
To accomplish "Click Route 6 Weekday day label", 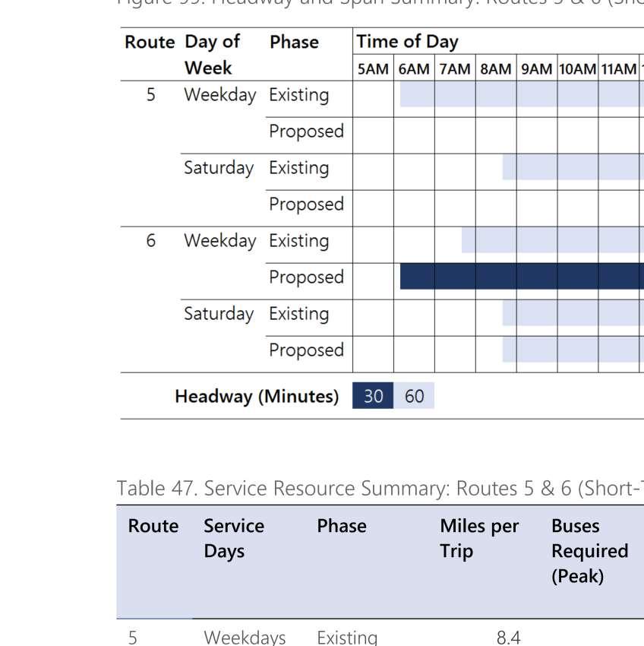I will point(219,241).
